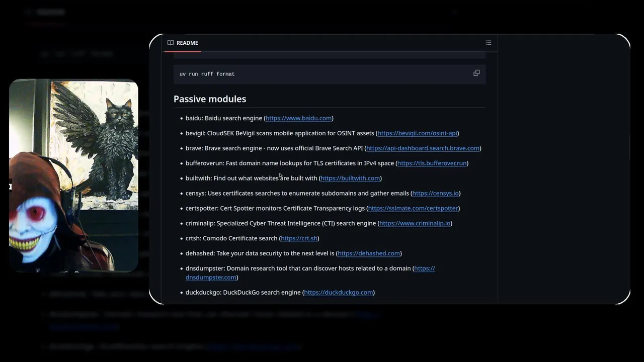Visit the criminalip.io link

tap(415, 223)
